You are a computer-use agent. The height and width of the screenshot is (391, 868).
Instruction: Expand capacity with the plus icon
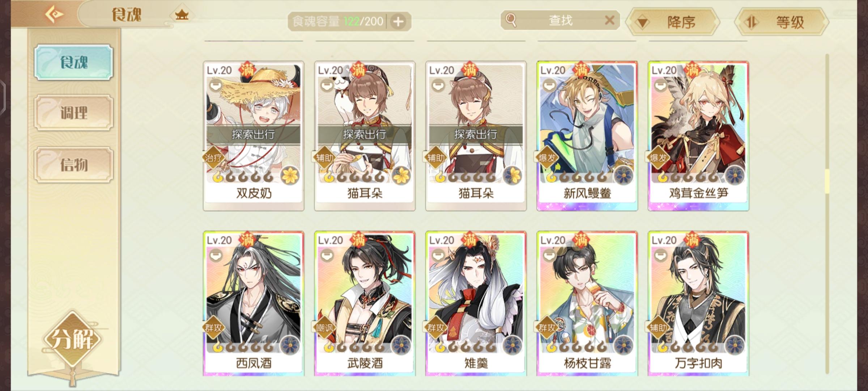point(398,22)
